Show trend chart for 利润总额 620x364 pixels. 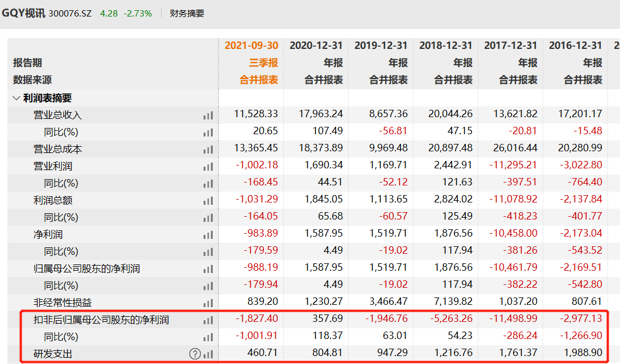[208, 201]
